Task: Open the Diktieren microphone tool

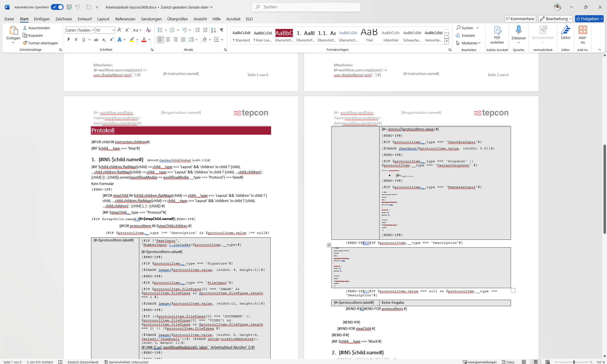Action: click(519, 31)
